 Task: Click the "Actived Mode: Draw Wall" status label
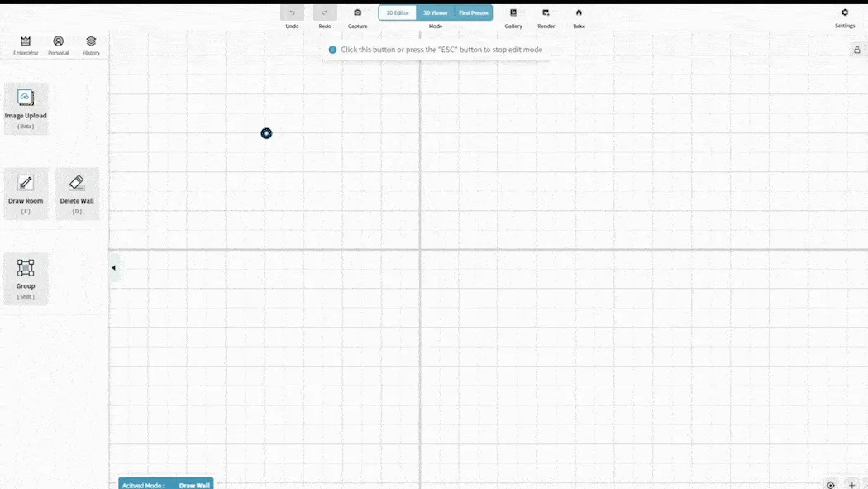point(166,485)
